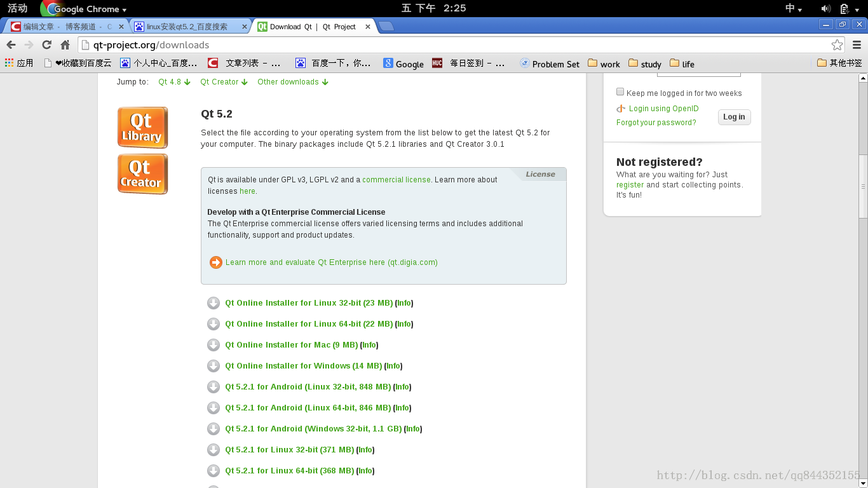Jump to Qt 4.8 section
This screenshot has height=488, width=868.
(175, 82)
